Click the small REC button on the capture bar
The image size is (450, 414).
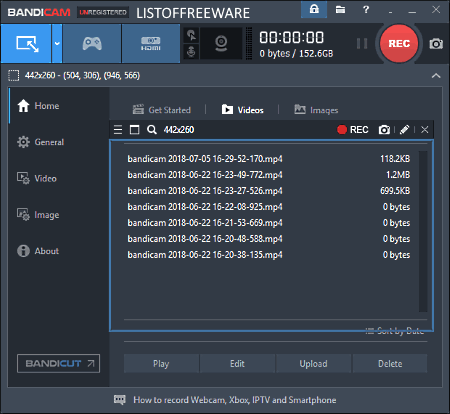tap(353, 130)
